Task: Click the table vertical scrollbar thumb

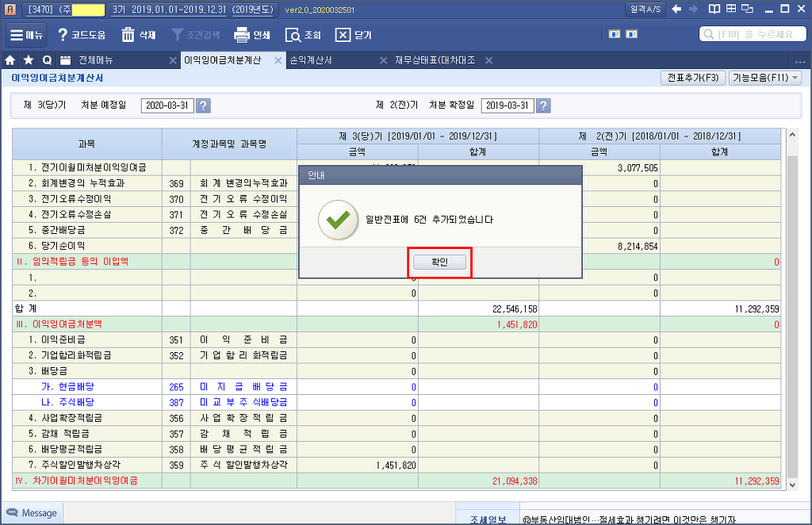Action: point(792,316)
